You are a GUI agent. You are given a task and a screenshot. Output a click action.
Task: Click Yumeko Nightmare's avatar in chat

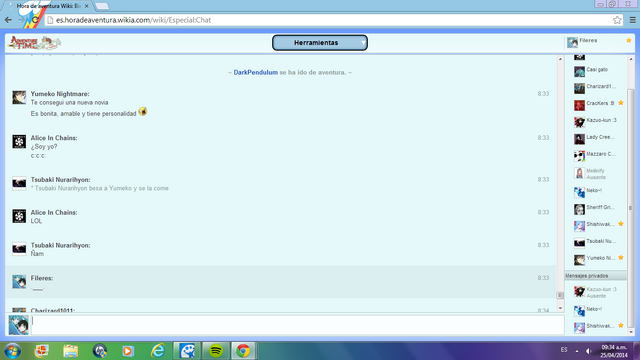click(19, 98)
